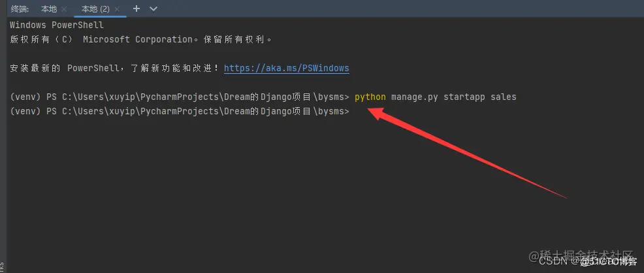Select the 本地 (2) terminal tab
The image size is (644, 273).
[95, 8]
